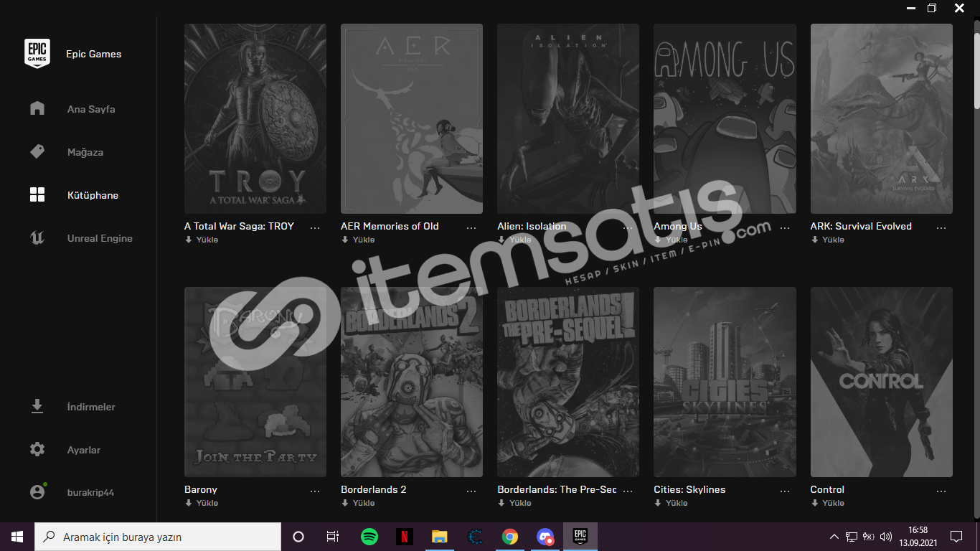Image resolution: width=980 pixels, height=551 pixels.
Task: Click the Mağaza tag icon
Action: pyautogui.click(x=37, y=151)
